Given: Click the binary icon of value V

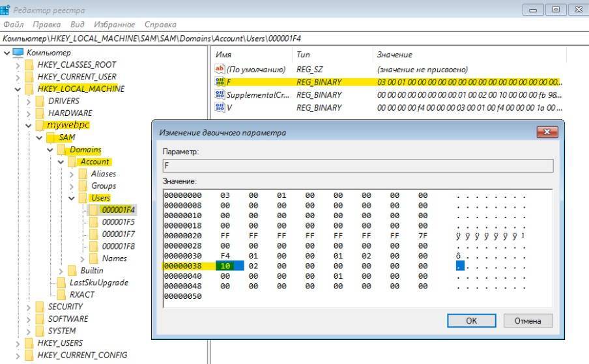Looking at the screenshot, I should 220,107.
